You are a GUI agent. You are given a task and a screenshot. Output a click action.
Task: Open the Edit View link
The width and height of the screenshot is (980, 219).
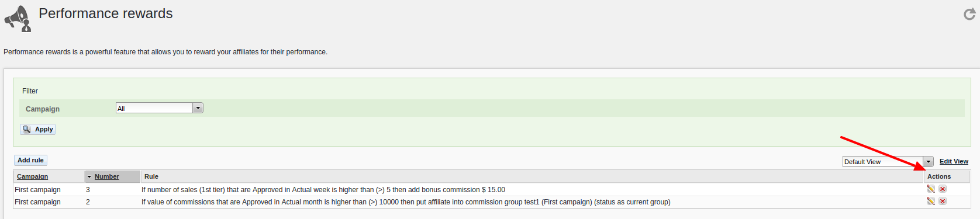[x=954, y=161]
